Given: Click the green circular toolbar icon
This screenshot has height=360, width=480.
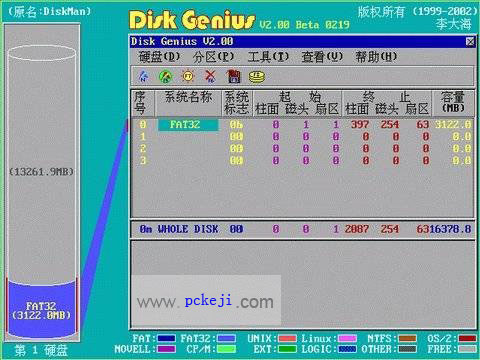Looking at the screenshot, I should tap(166, 77).
